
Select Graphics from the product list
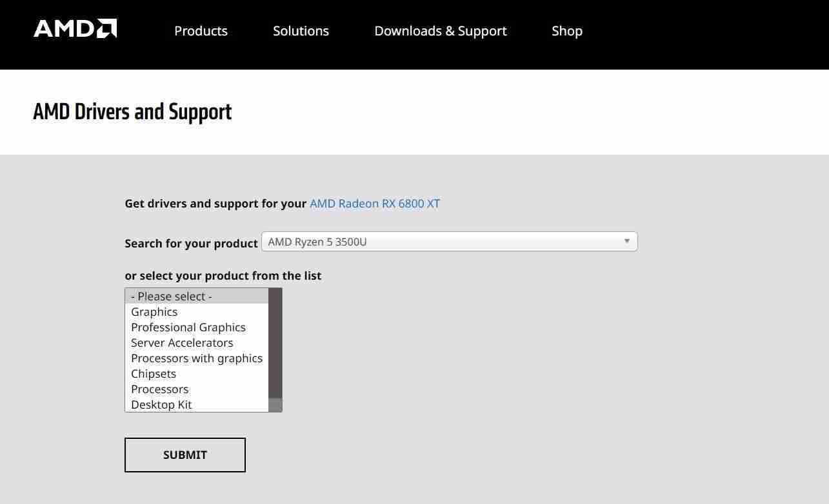click(x=154, y=312)
